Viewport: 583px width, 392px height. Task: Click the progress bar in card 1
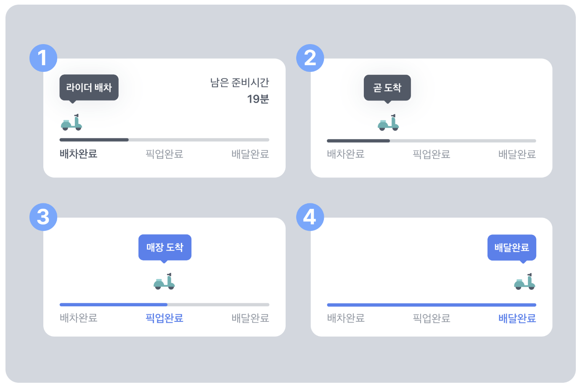pos(164,140)
